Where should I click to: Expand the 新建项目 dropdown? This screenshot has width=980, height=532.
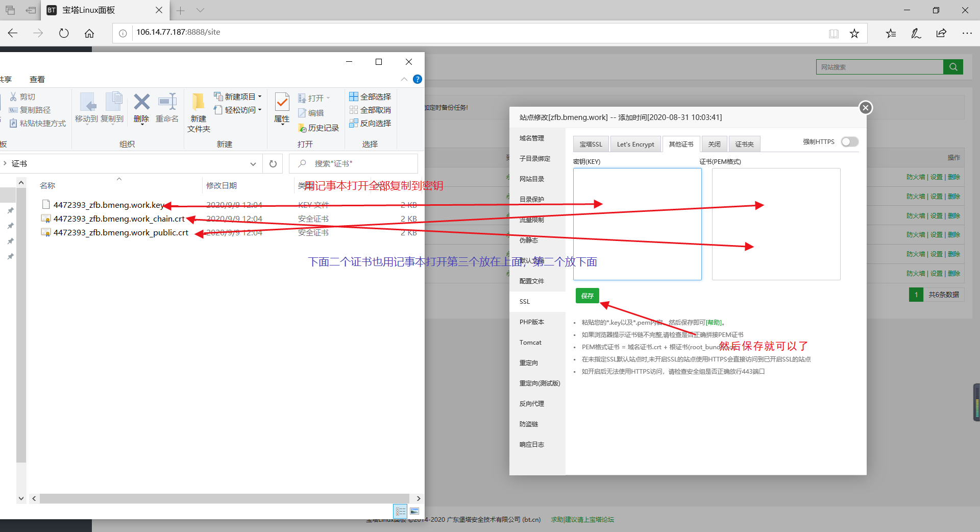260,96
